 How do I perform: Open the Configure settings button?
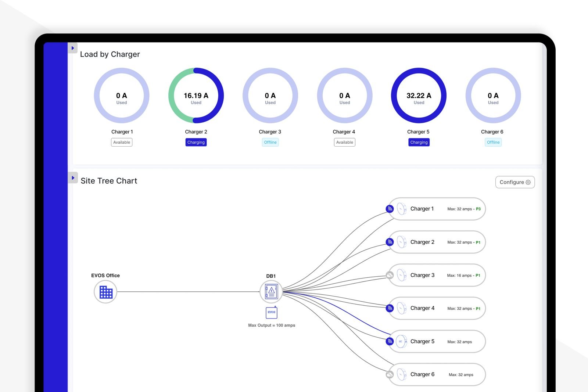(x=515, y=182)
